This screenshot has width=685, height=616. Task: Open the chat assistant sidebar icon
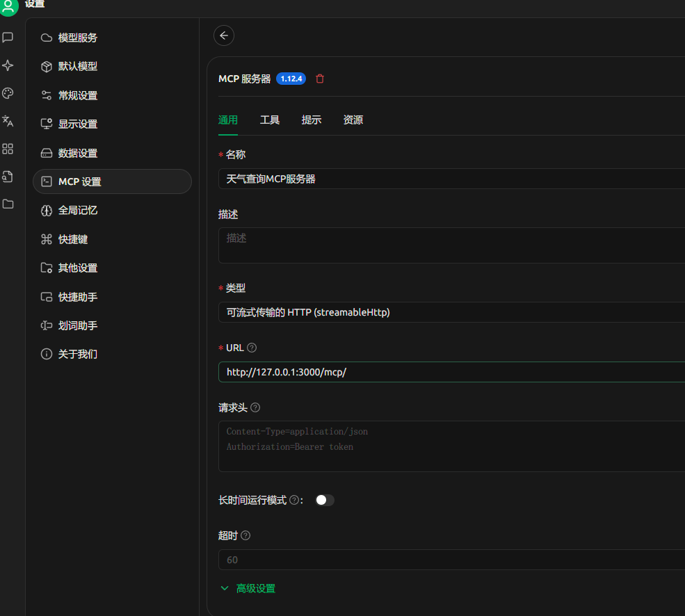pyautogui.click(x=8, y=38)
